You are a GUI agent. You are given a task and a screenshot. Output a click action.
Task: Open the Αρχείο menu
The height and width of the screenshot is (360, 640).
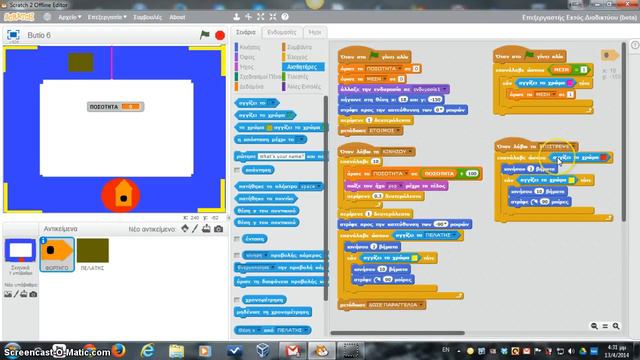(x=69, y=17)
